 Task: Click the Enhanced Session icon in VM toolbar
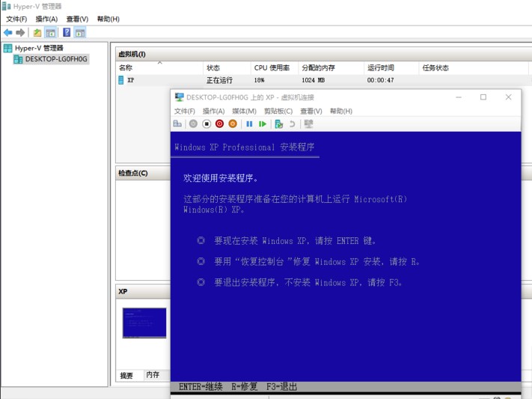308,124
